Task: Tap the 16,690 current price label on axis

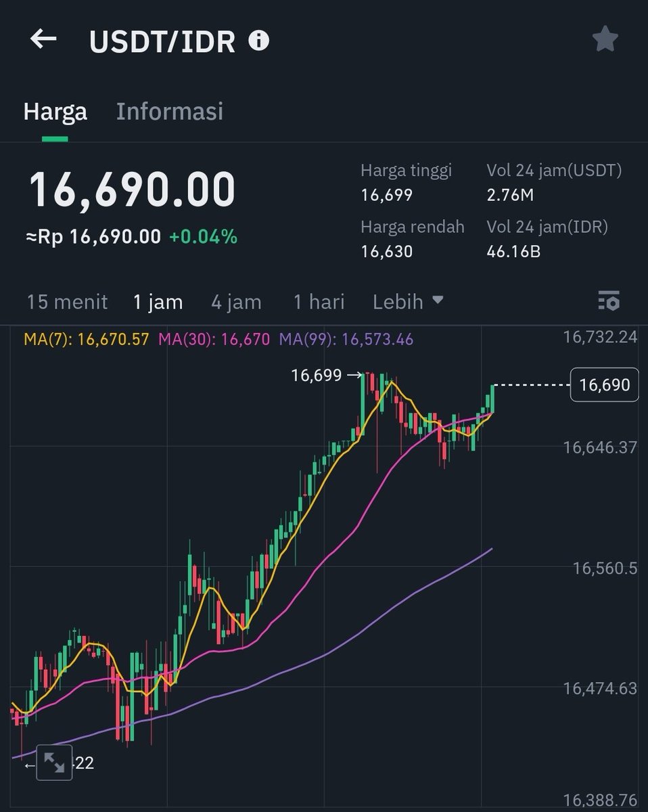Action: tap(604, 384)
